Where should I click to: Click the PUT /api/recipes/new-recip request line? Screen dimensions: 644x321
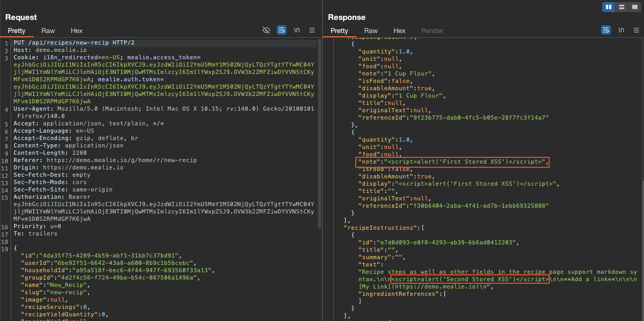[74, 42]
